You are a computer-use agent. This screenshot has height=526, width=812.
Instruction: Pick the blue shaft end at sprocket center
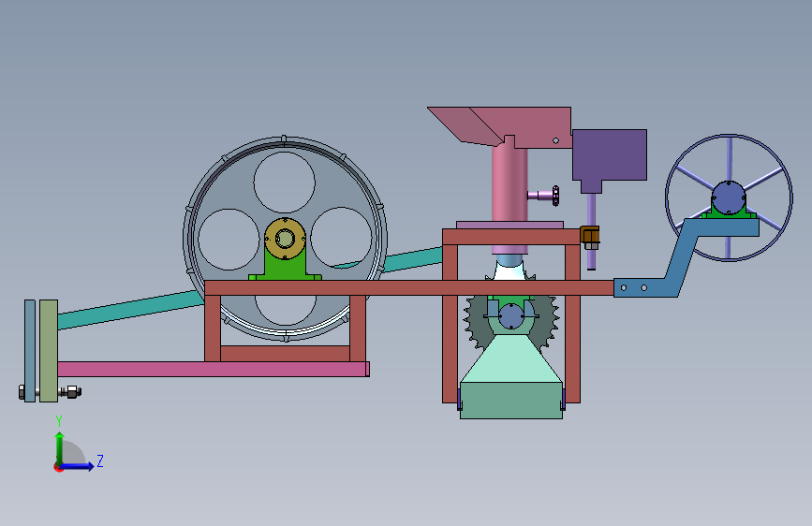coord(511,315)
